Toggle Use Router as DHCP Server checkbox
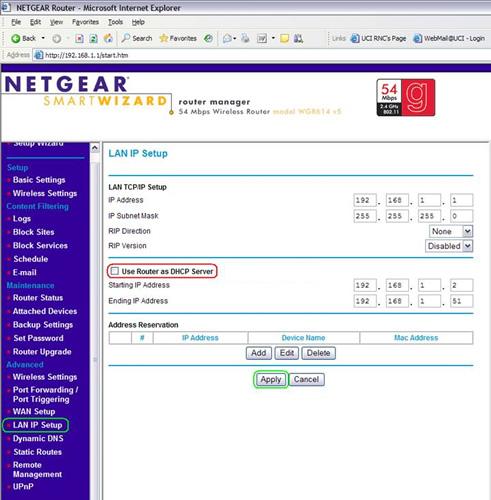This screenshot has height=500, width=491. [x=115, y=271]
